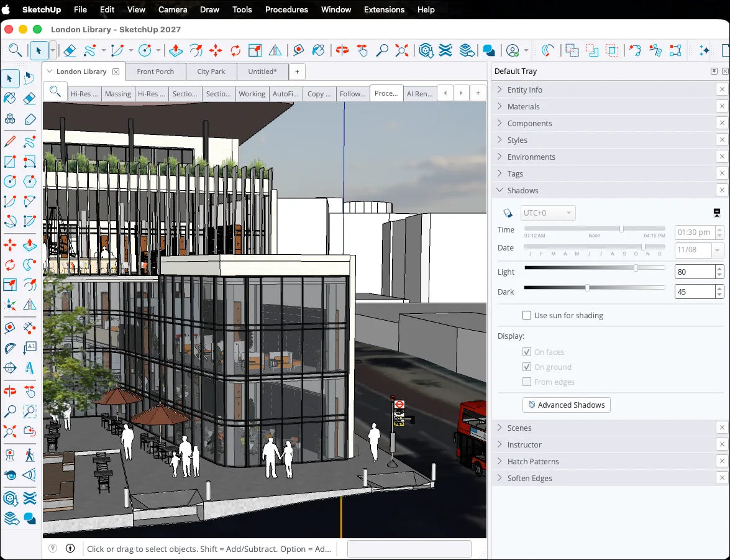Screen dimensions: 730x560
Task: Select the Rotate tool in top toolbar
Action: [x=235, y=50]
